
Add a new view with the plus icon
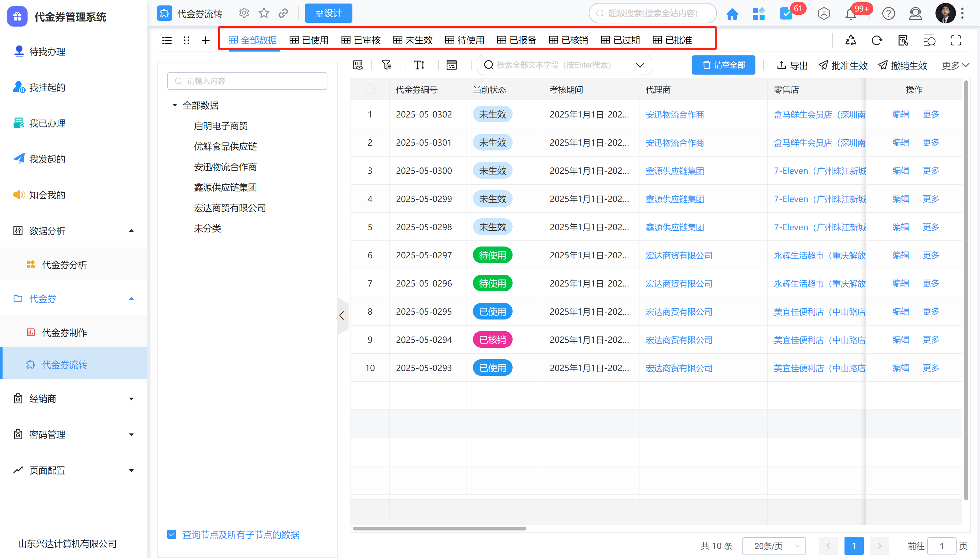pyautogui.click(x=205, y=40)
